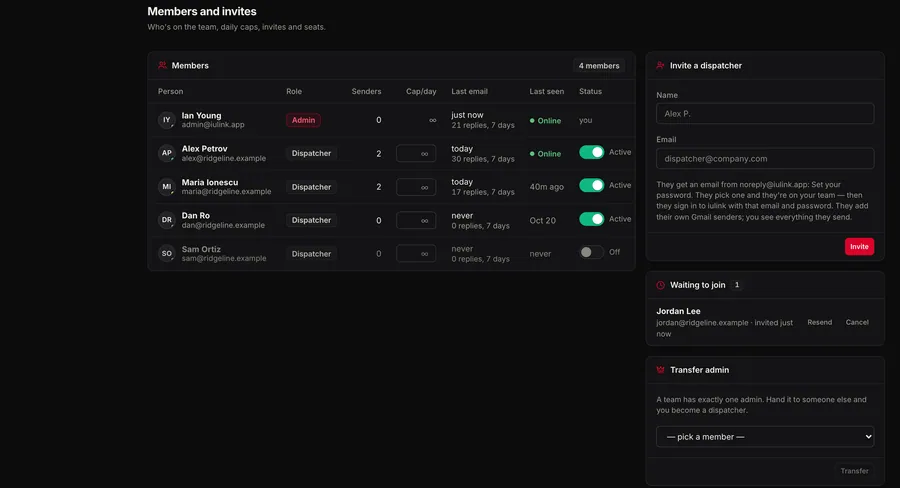Click the Last email column header
The image size is (900, 488).
[470, 91]
